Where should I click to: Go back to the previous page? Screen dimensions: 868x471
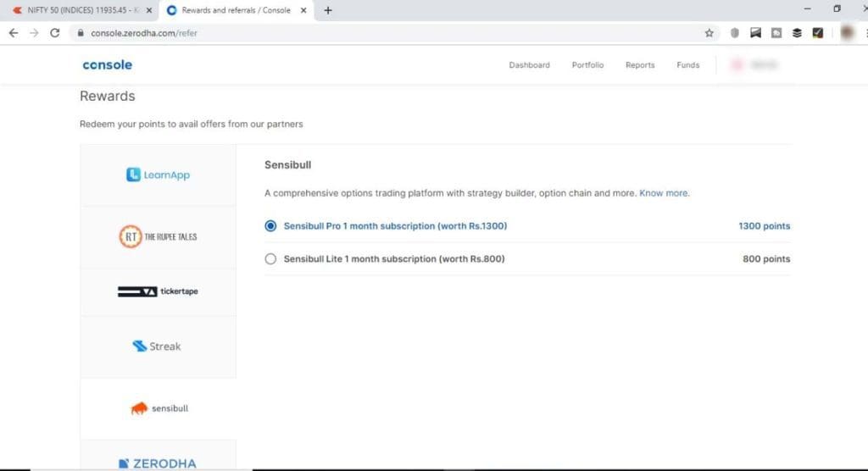(14, 33)
